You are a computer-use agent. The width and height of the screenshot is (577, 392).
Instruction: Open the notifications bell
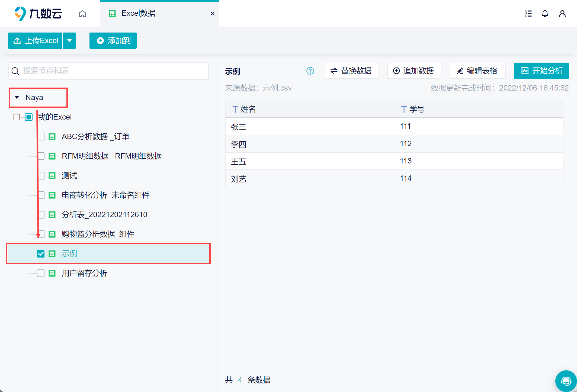[545, 14]
